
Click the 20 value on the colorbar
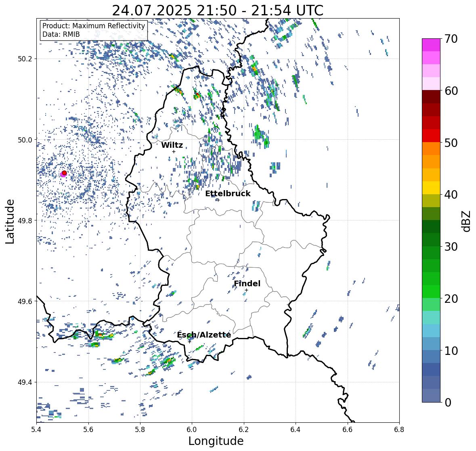pyautogui.click(x=451, y=299)
